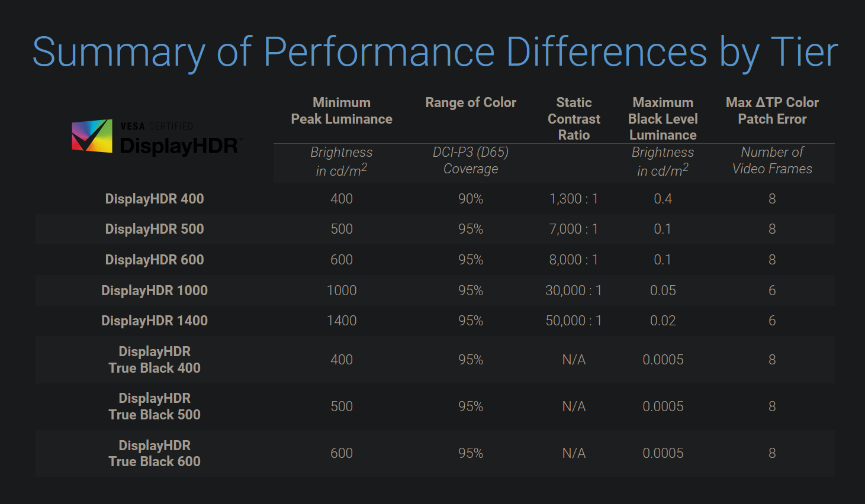Screen dimensions: 865x504
Task: Click the 8 frames value for True Black 500
Action: [772, 406]
